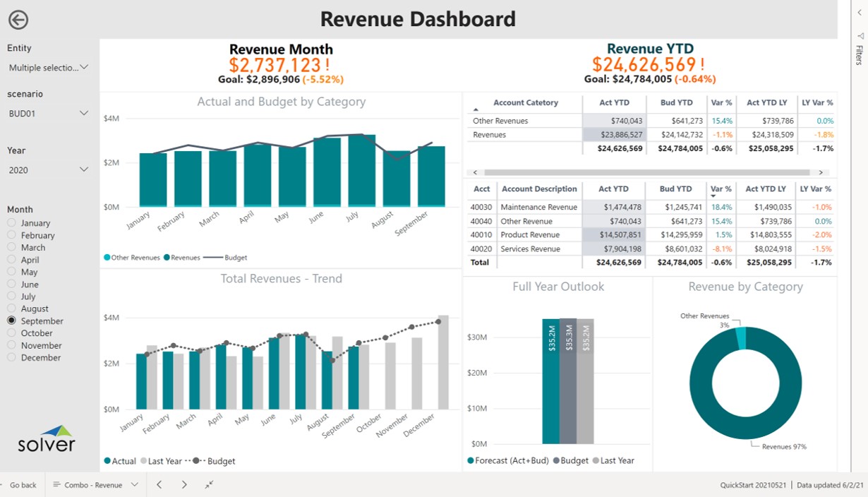Click the circular back arrow icon
This screenshot has height=497, width=868.
pyautogui.click(x=18, y=20)
